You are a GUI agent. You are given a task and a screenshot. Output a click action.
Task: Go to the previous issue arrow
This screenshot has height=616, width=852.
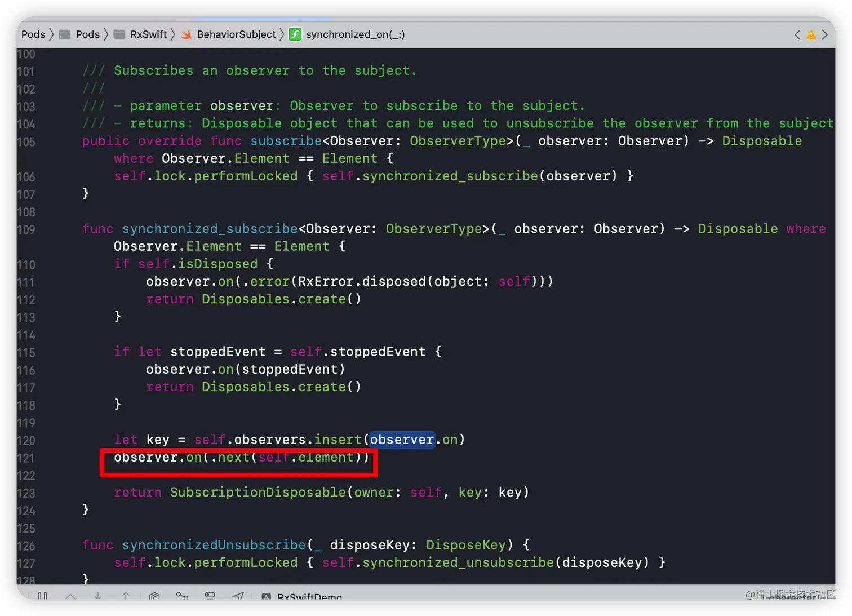pyautogui.click(x=798, y=34)
